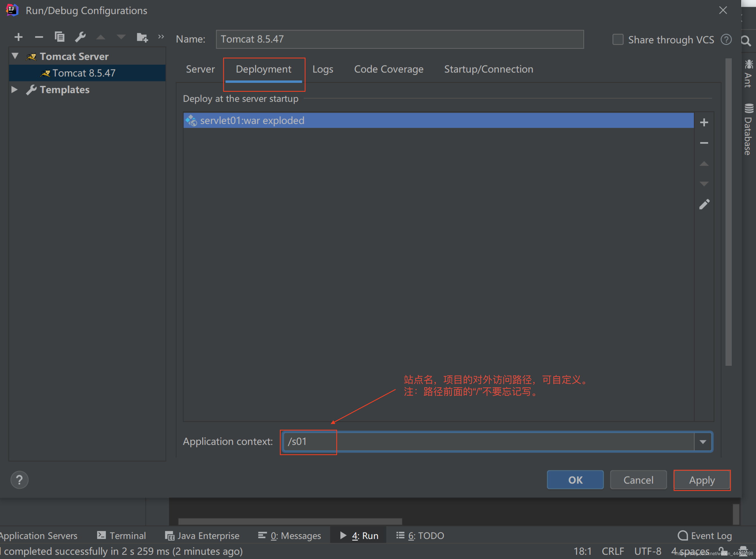Viewport: 756px width, 559px height.
Task: Click the remove configuration minus icon
Action: tap(39, 37)
